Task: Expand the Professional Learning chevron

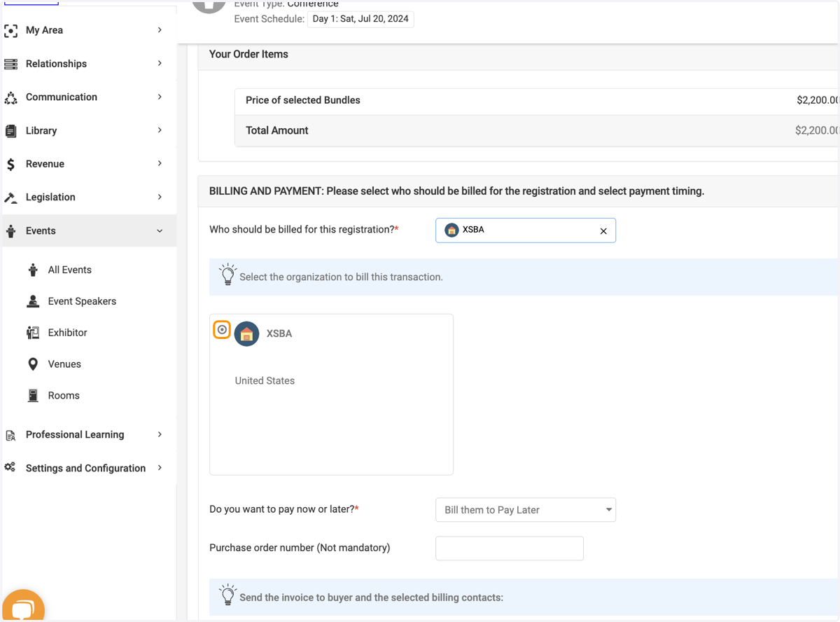Action: coord(160,434)
